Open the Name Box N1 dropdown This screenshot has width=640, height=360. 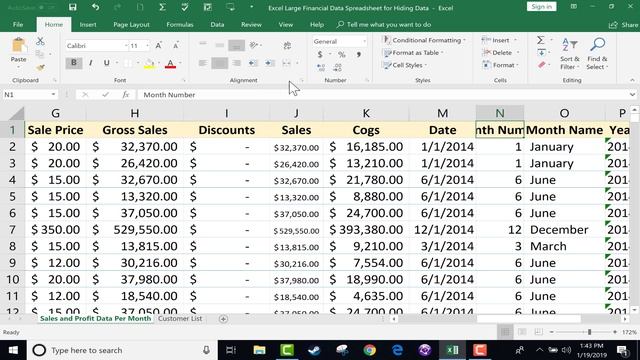coord(53,95)
